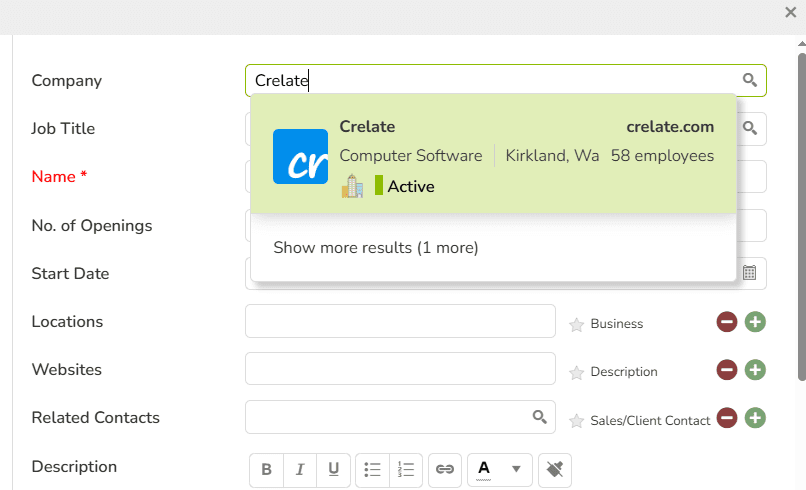Star the Sales/Client Contact as primary
Screen dimensions: 806x490
(577, 421)
